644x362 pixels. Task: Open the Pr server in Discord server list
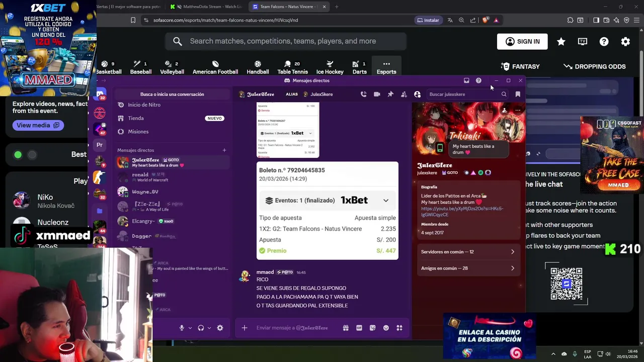pyautogui.click(x=100, y=145)
